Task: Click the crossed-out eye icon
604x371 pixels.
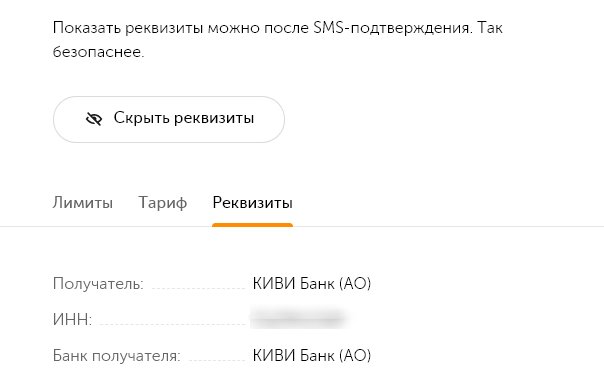Action: [94, 119]
